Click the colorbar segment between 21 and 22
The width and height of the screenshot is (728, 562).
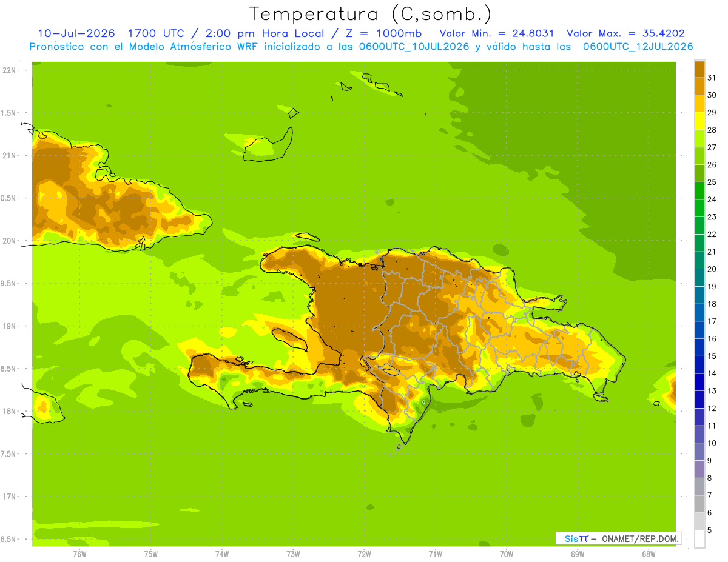[699, 243]
